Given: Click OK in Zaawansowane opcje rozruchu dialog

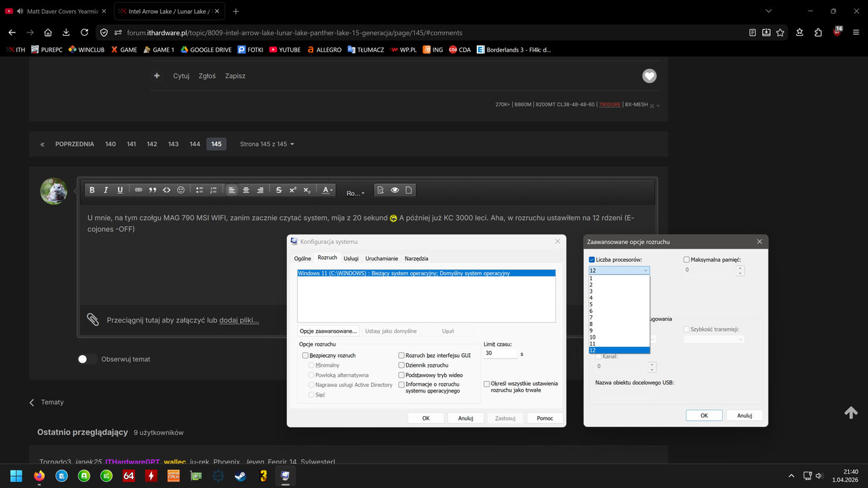Looking at the screenshot, I should coord(704,415).
